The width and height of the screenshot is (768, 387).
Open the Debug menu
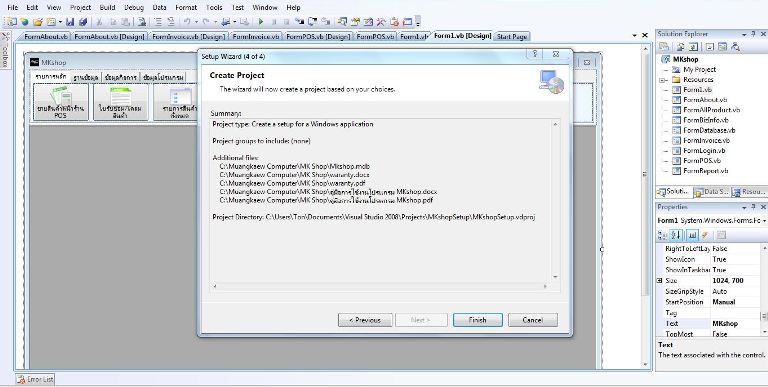pyautogui.click(x=134, y=7)
